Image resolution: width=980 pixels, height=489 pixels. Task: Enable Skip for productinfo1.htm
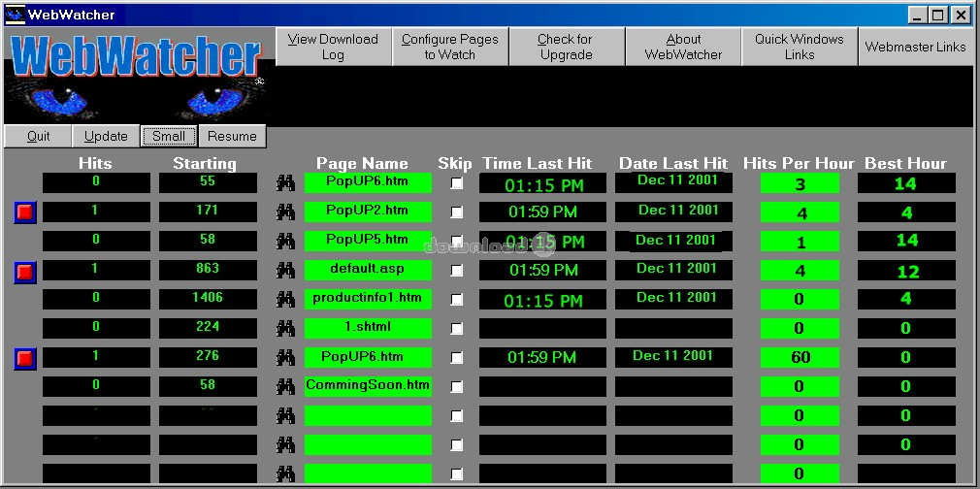tap(457, 299)
